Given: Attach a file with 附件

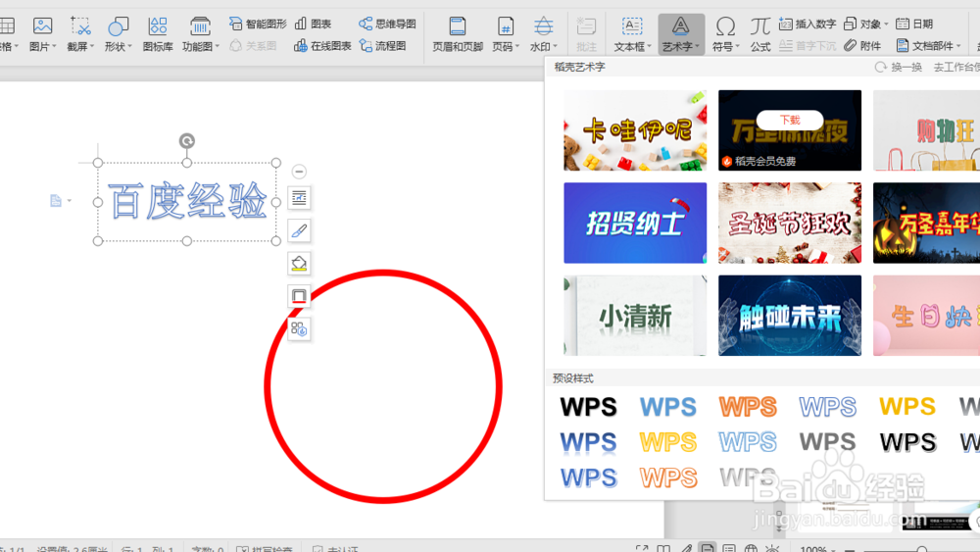Looking at the screenshot, I should tap(862, 46).
